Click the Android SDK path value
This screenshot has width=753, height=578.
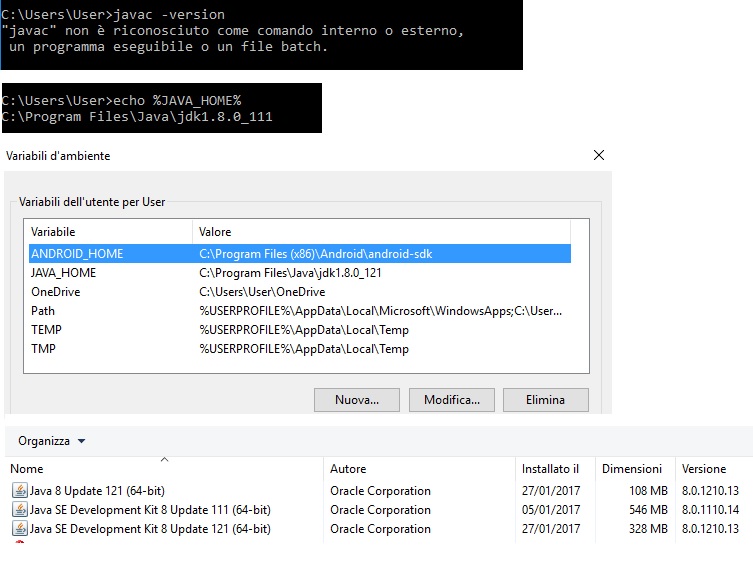point(316,253)
